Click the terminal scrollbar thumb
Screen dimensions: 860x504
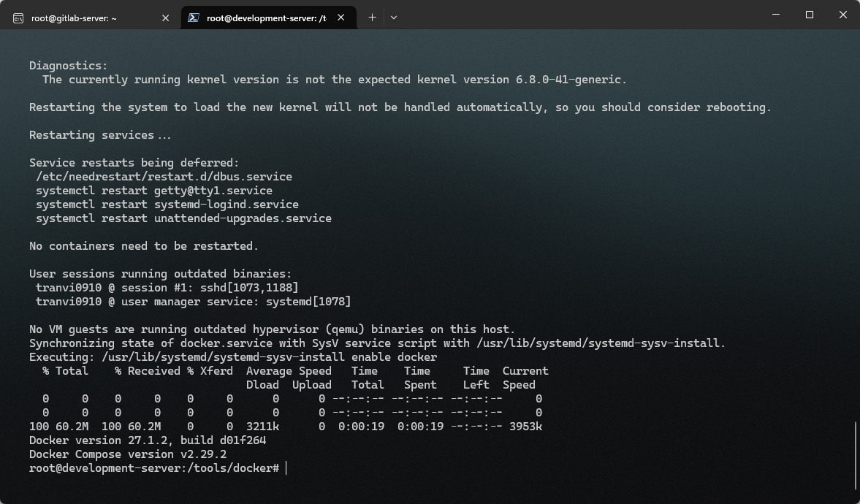856,455
